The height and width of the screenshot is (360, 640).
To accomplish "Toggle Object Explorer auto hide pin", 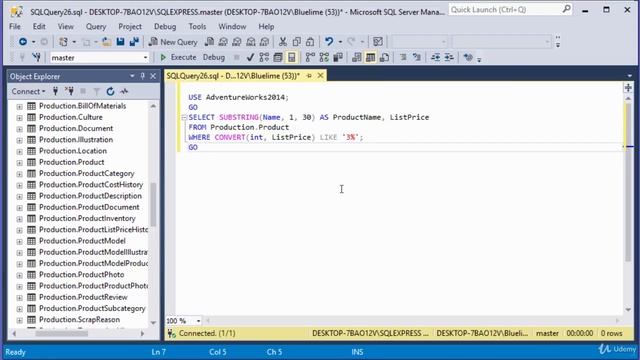I will coord(142,76).
